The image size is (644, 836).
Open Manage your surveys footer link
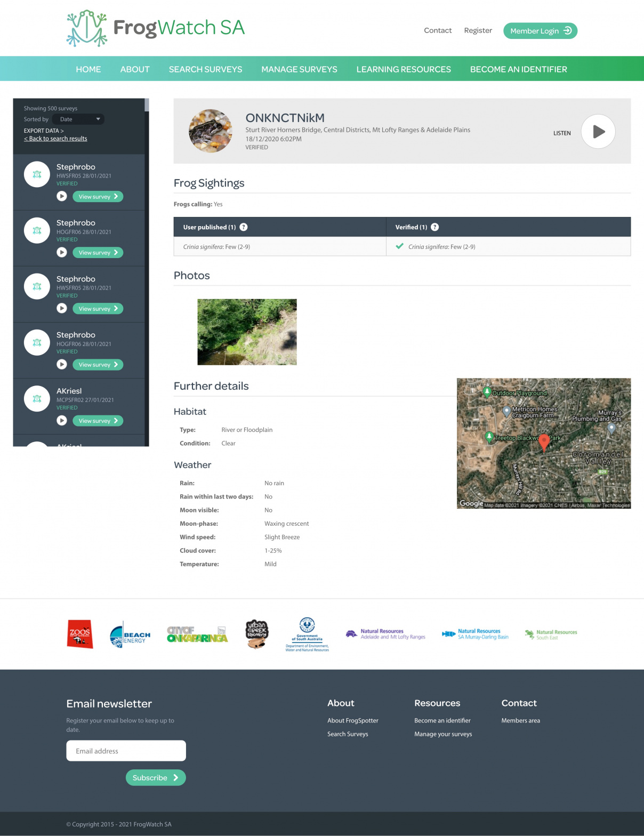pyautogui.click(x=443, y=734)
